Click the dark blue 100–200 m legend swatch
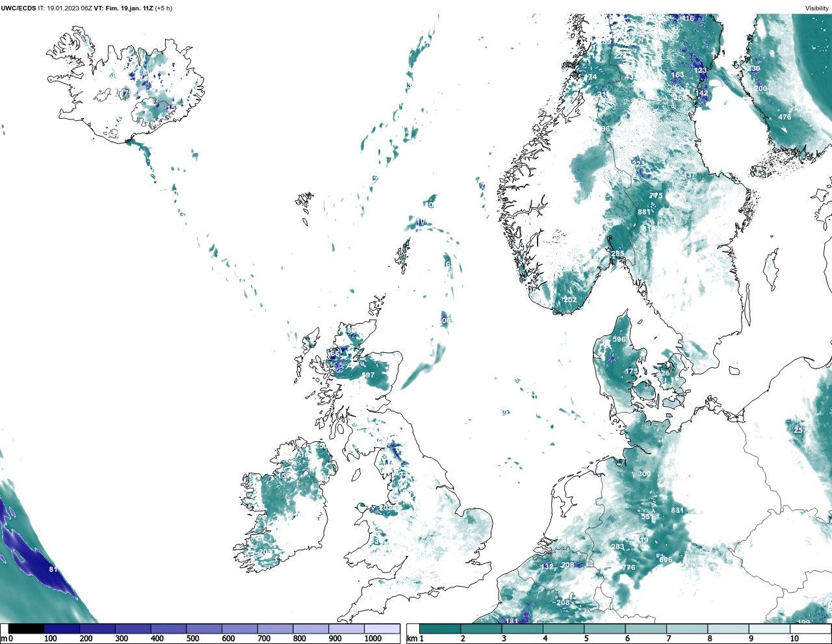The image size is (832, 644). 62,629
